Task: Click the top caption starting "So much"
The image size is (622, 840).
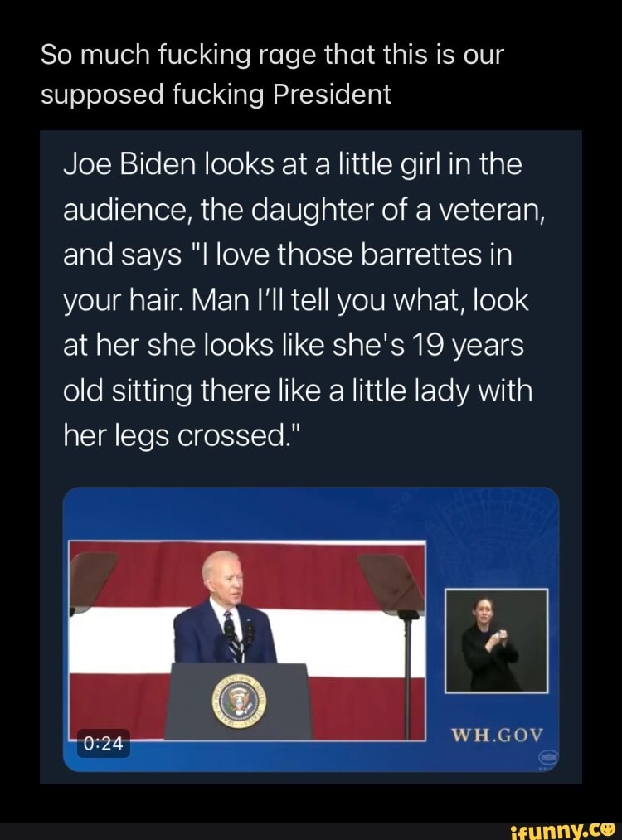Action: (x=271, y=75)
